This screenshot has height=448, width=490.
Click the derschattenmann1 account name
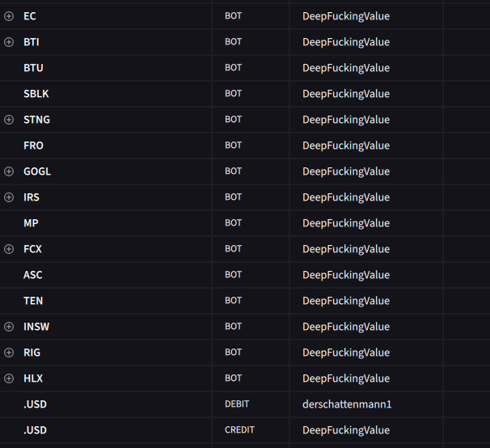point(346,404)
